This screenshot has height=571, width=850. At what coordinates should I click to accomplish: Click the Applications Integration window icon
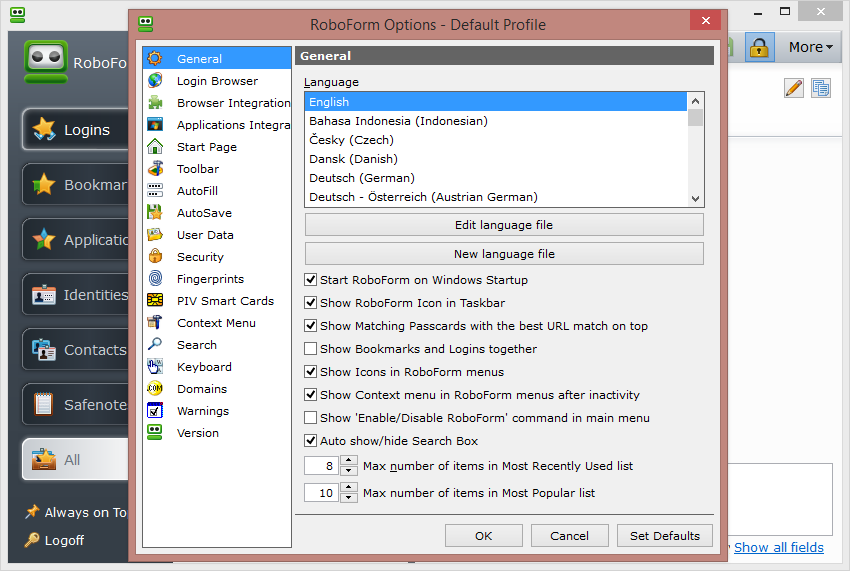pyautogui.click(x=155, y=124)
